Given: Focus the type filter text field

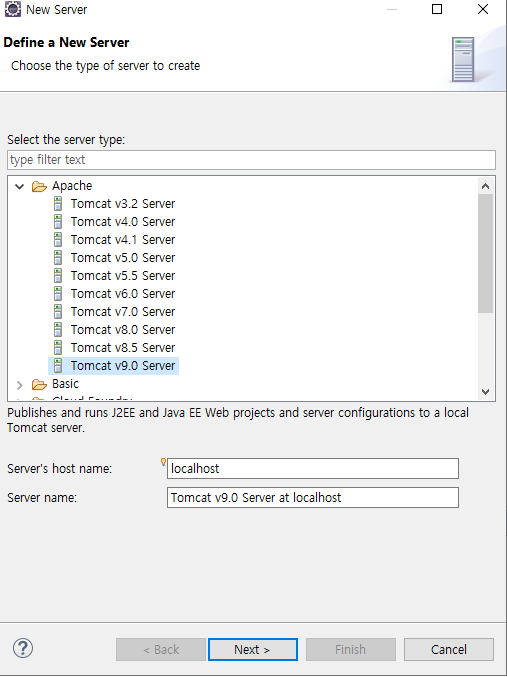Looking at the screenshot, I should point(251,160).
